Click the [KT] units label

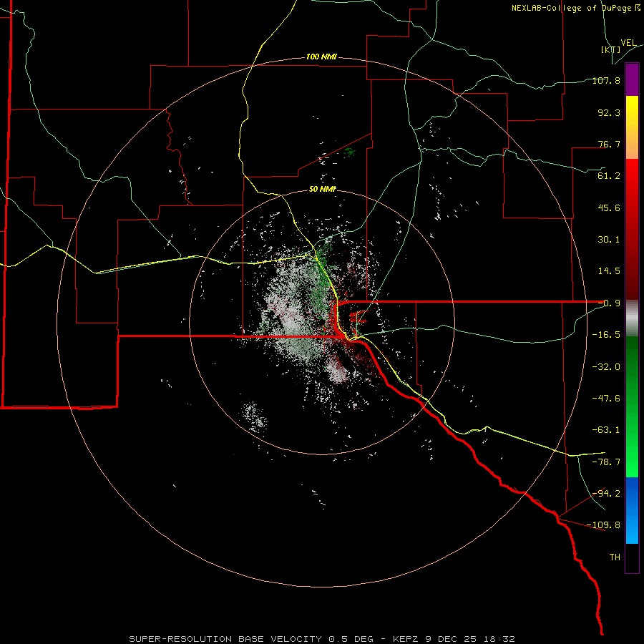point(611,49)
